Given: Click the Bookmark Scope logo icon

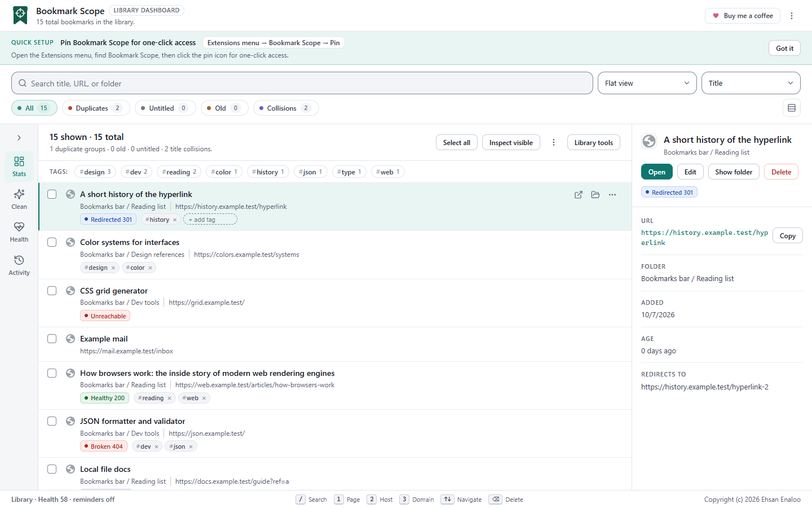Looking at the screenshot, I should [x=20, y=15].
